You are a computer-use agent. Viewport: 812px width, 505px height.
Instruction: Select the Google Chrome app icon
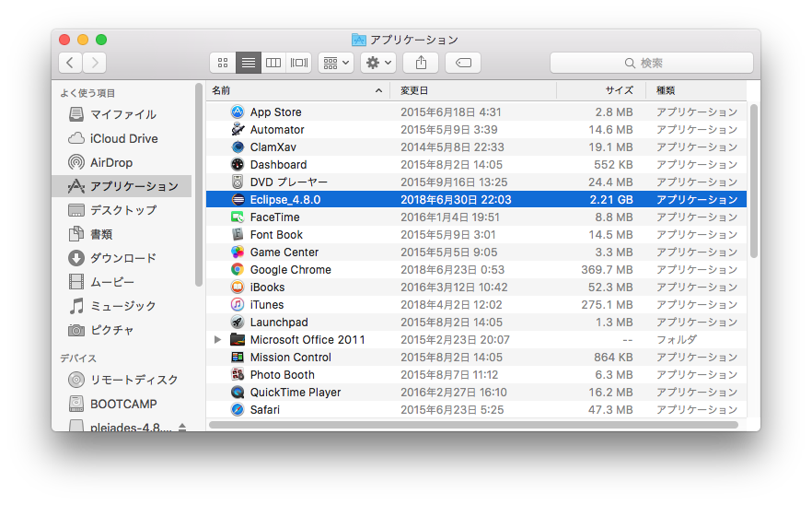click(x=238, y=270)
